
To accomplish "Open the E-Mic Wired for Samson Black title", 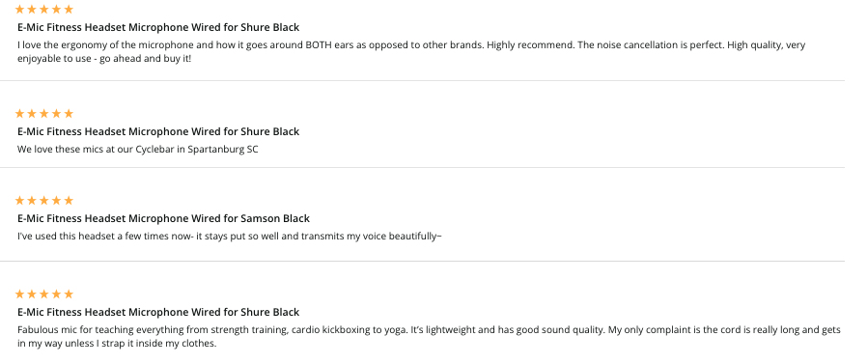I will click(163, 218).
